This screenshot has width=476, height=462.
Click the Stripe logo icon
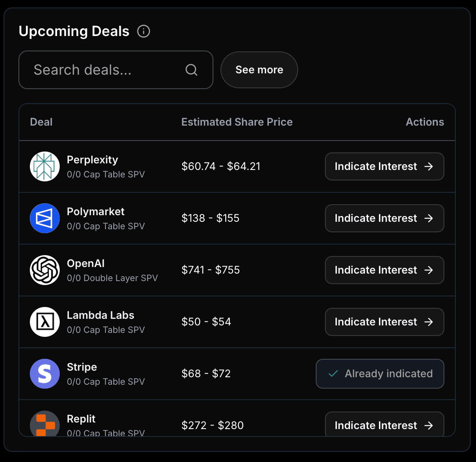tap(45, 374)
